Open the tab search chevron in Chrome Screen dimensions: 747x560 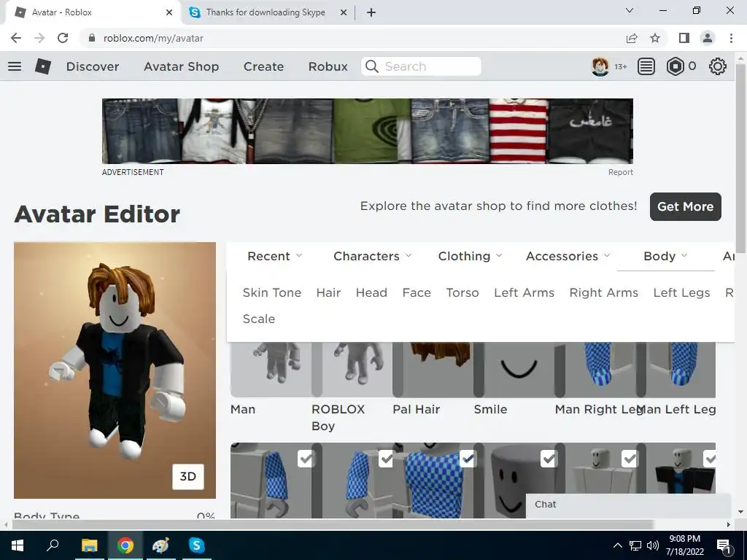[x=630, y=10]
